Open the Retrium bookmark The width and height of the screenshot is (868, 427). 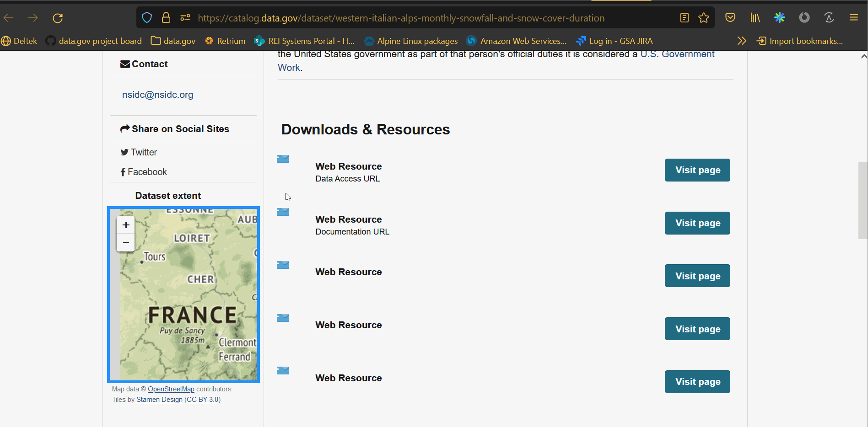pos(225,41)
